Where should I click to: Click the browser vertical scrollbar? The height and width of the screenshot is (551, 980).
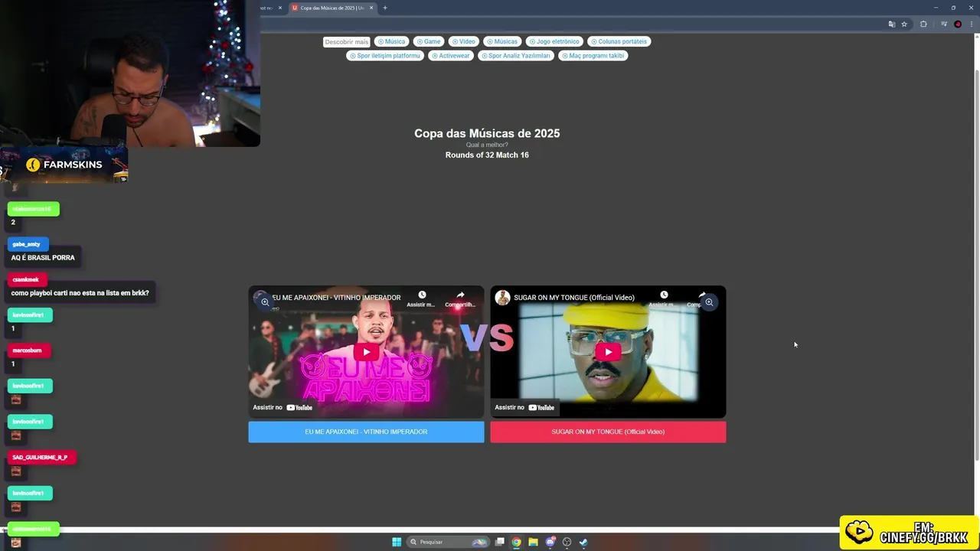click(x=976, y=264)
